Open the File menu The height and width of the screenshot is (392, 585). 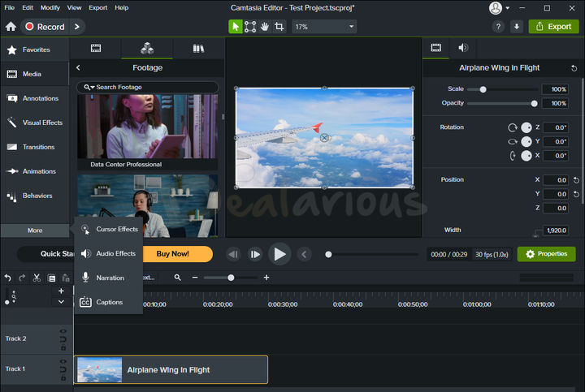coord(9,7)
